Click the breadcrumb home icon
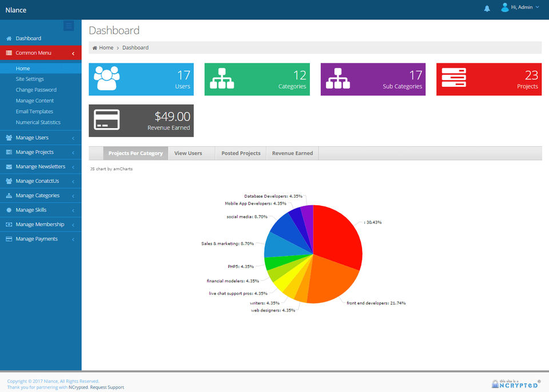Viewport: 549px width, 392px height. pos(94,48)
